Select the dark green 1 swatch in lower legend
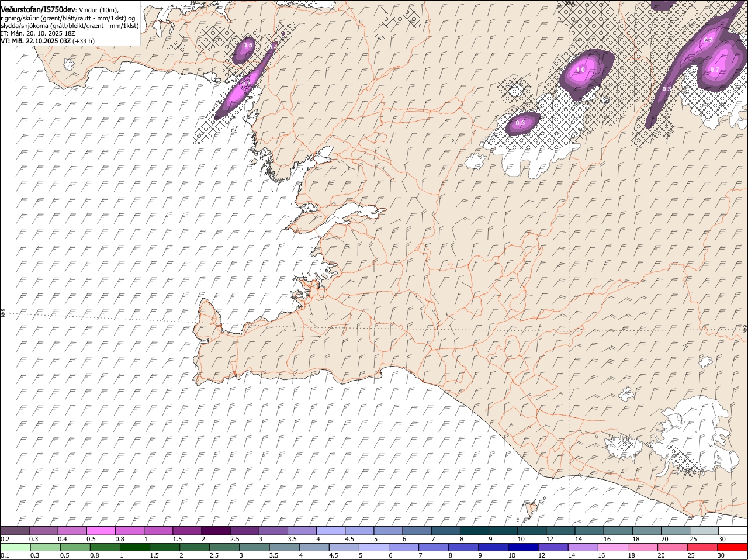Viewport: 748px width, 560px height. 134,547
